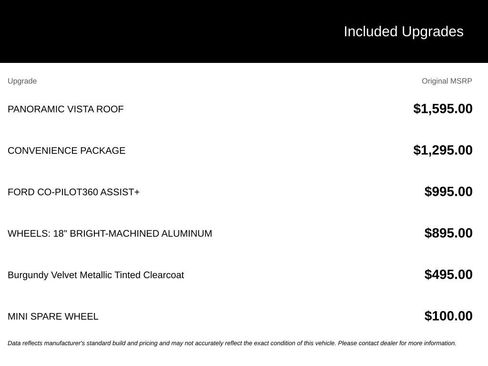Screen dimensions: 488x366
Task: Click the $995.00 price value
Action: point(448,192)
